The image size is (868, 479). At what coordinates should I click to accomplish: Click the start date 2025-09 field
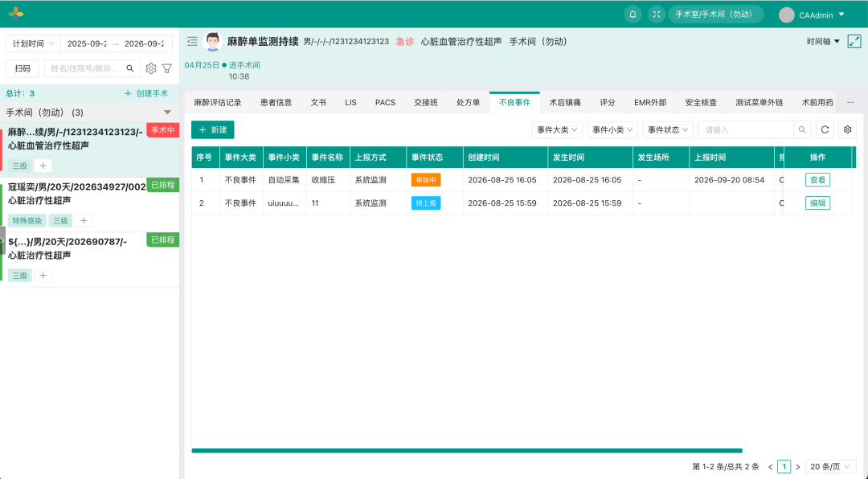[x=87, y=43]
